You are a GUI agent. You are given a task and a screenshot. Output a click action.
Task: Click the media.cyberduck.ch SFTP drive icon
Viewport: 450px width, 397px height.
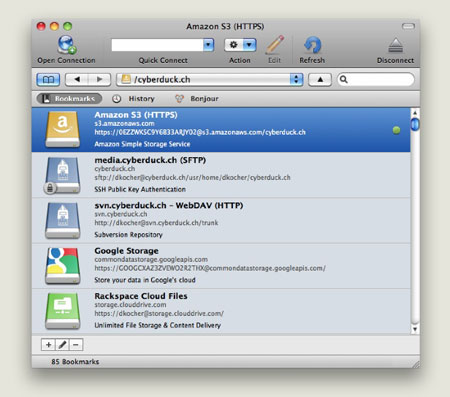62,175
